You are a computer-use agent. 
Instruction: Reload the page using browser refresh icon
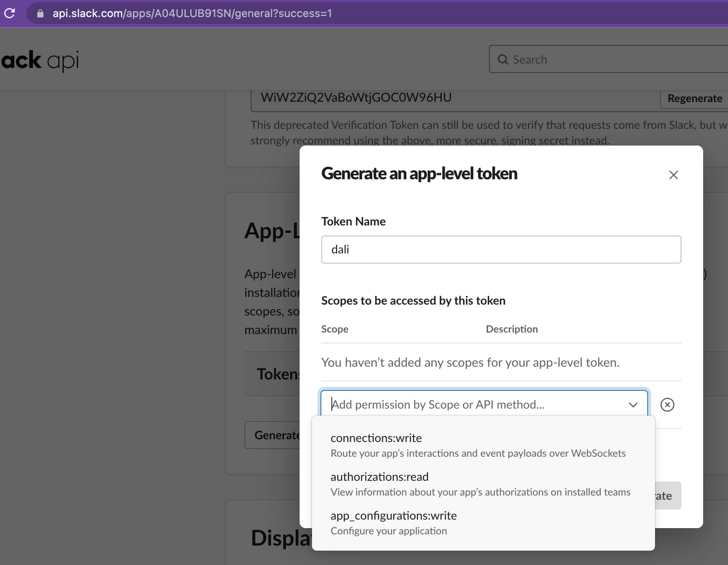pyautogui.click(x=9, y=13)
